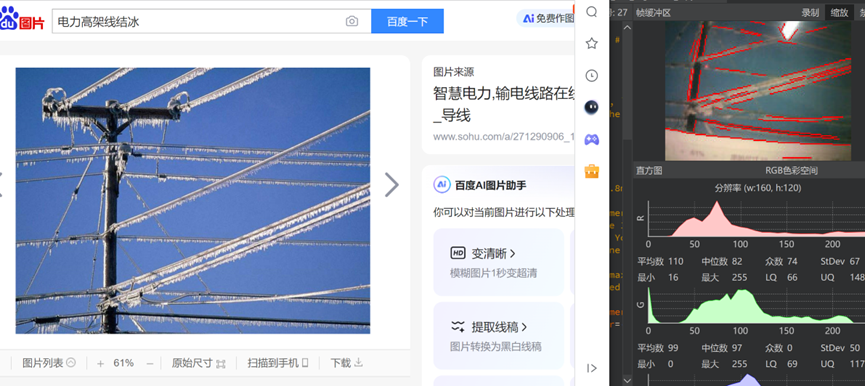
Task: Open the game controller sidebar icon
Action: (x=591, y=140)
